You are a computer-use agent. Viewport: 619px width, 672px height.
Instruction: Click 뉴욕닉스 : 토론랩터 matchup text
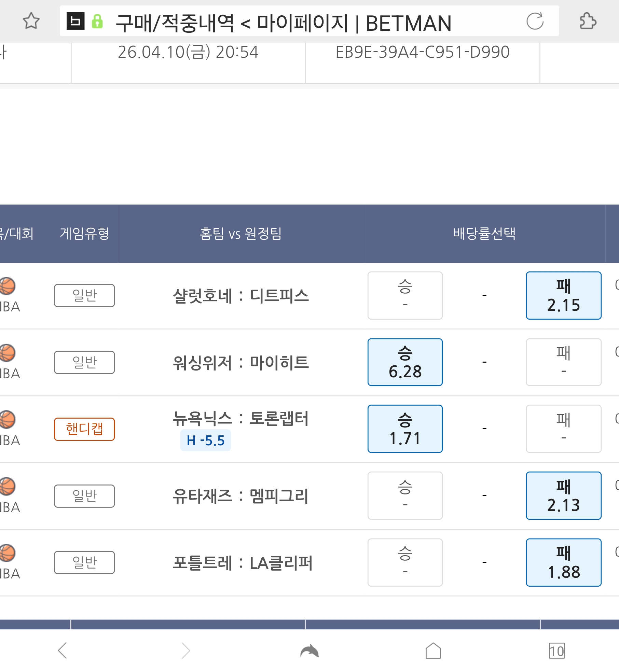click(241, 419)
